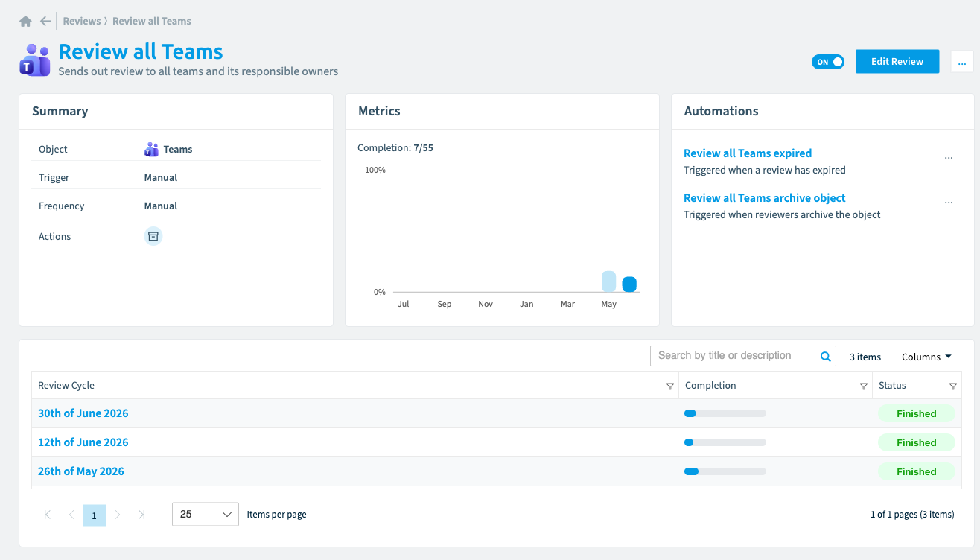This screenshot has height=560, width=980.
Task: Click the back arrow icon
Action: tap(46, 22)
